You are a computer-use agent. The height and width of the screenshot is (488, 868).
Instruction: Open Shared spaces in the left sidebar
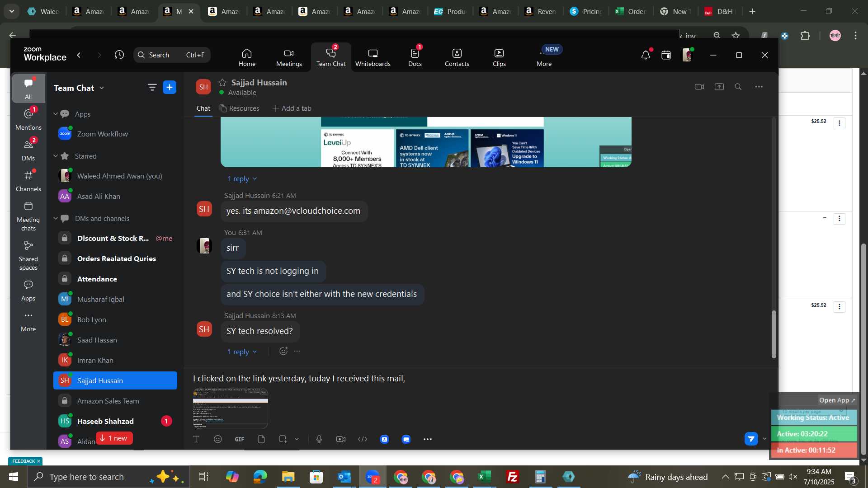[28, 255]
